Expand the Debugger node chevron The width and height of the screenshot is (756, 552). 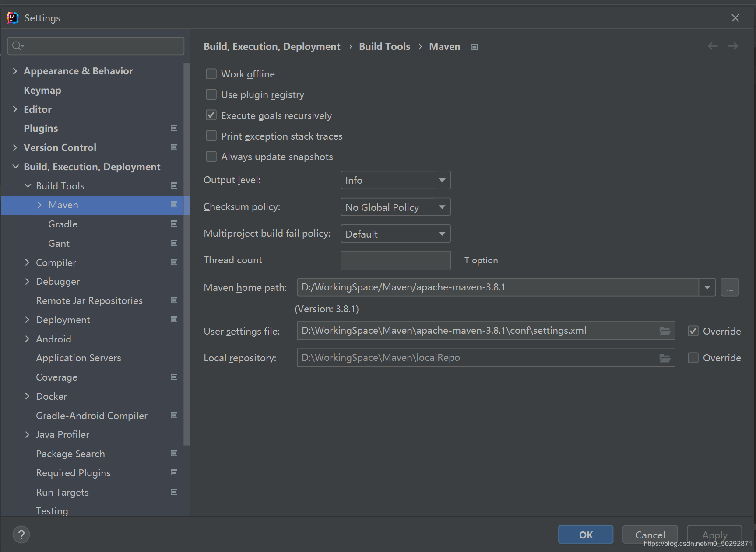27,281
